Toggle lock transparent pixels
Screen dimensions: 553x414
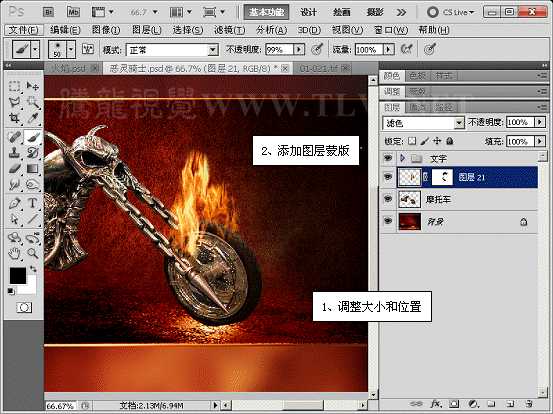pos(412,141)
